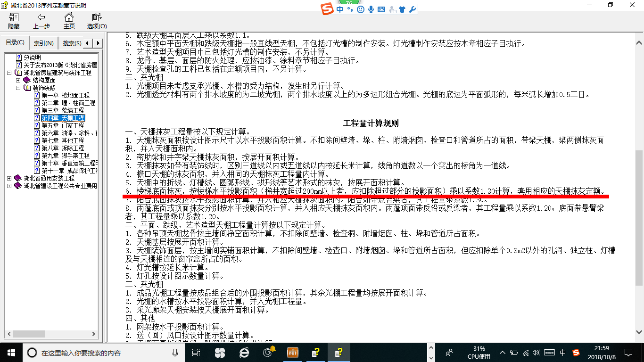This screenshot has width=644, height=362.
Task: Click the Sogou account user icon
Action: tap(392, 9)
